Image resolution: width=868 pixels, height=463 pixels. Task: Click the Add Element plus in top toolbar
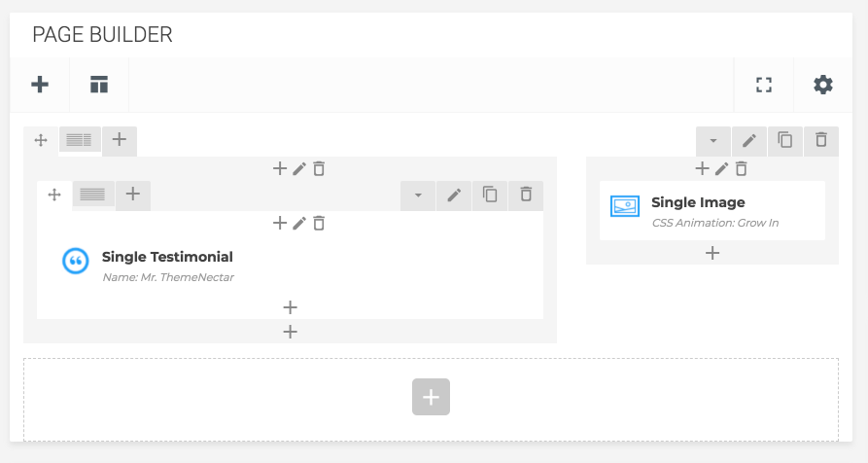pyautogui.click(x=40, y=85)
